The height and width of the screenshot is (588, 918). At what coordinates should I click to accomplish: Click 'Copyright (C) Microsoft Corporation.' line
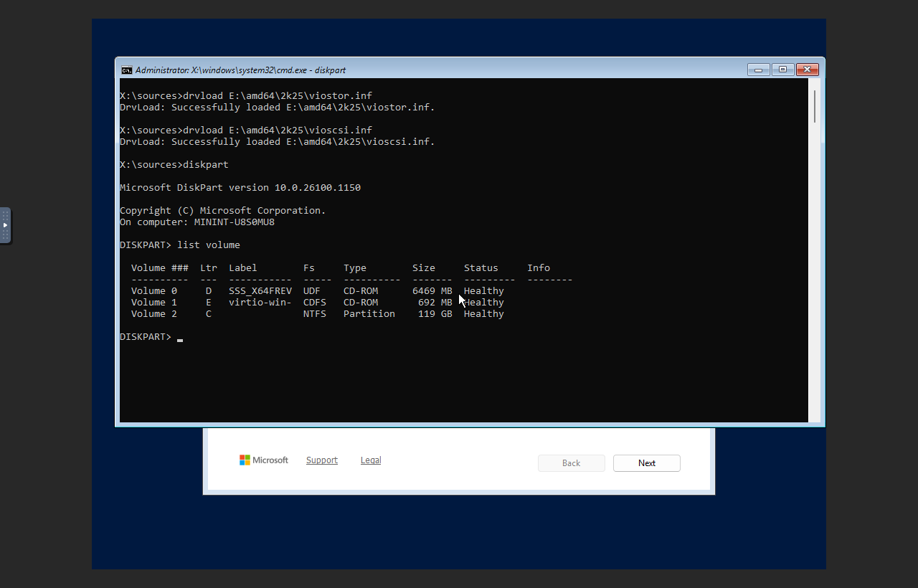223,211
